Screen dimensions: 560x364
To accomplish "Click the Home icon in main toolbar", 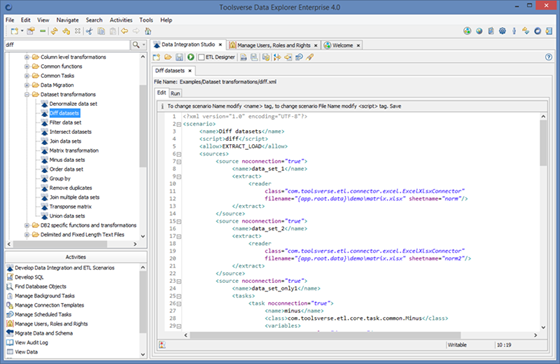I will pyautogui.click(x=148, y=31).
